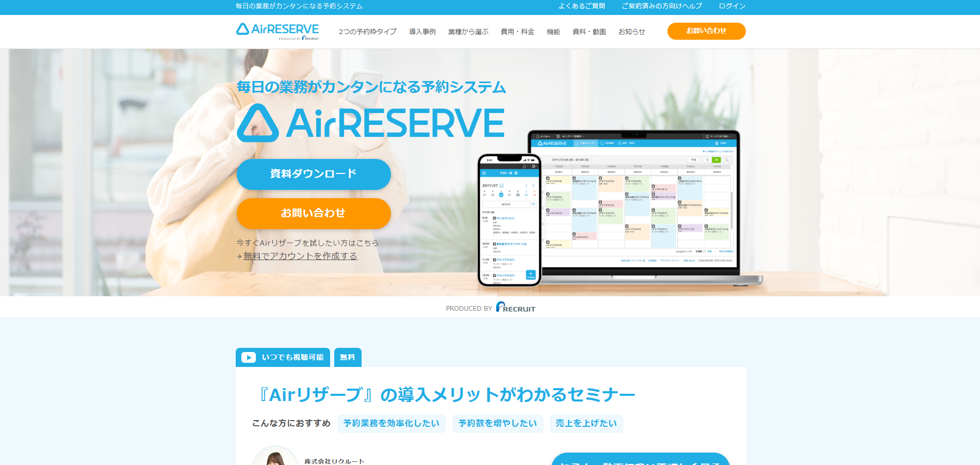Screen dimensions: 980x465
Task: Click 予約数を増やしたい tag
Action: tap(498, 423)
